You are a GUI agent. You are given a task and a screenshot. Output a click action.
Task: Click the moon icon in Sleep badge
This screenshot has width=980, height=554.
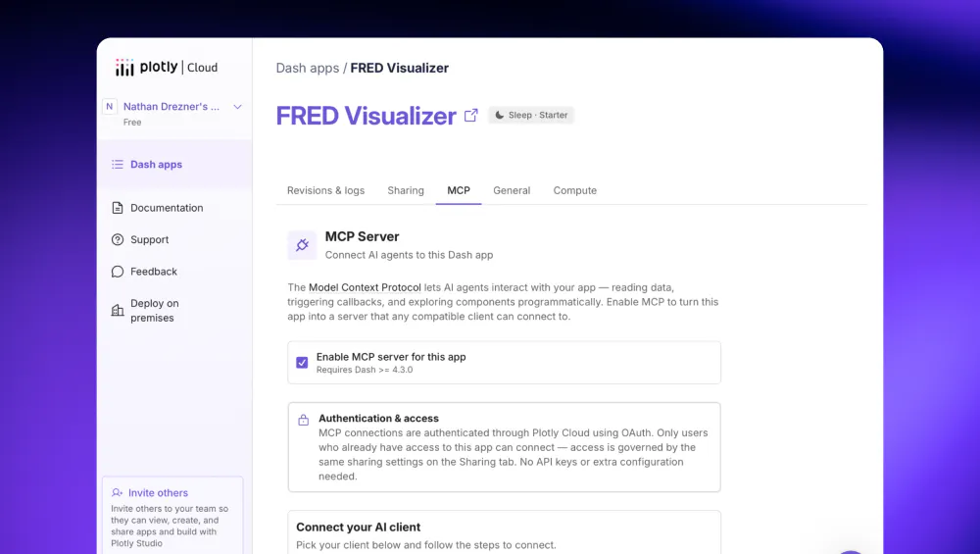click(x=500, y=115)
